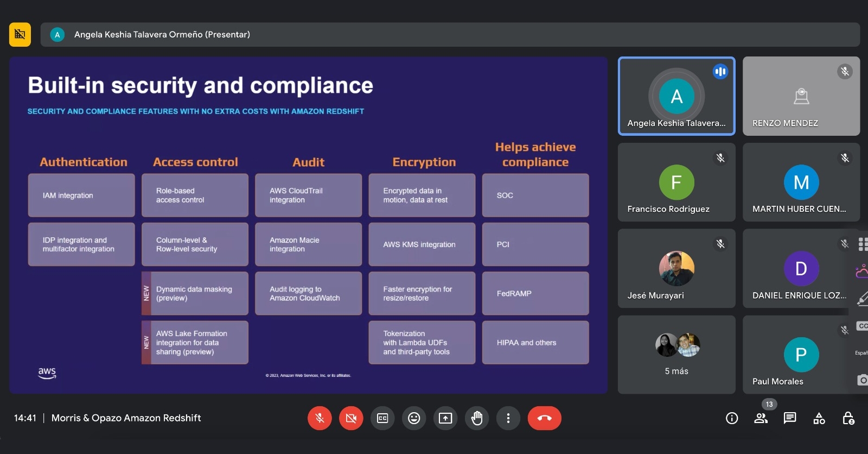Viewport: 868px width, 454px height.
Task: Click the 'Dynamic data masking (preview)' box
Action: tap(195, 293)
